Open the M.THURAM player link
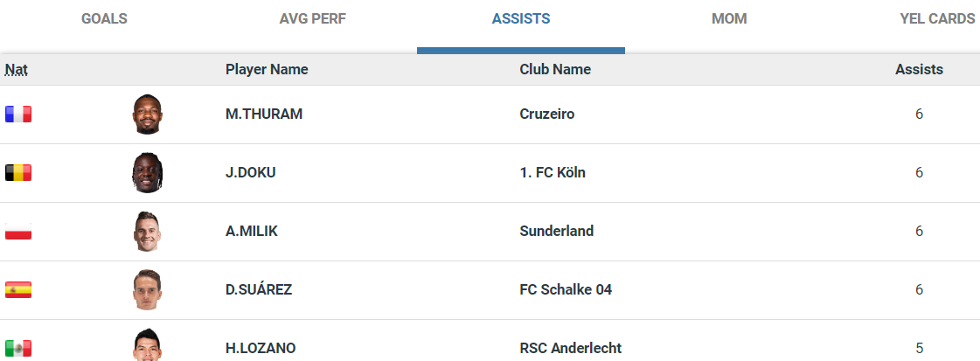 264,115
